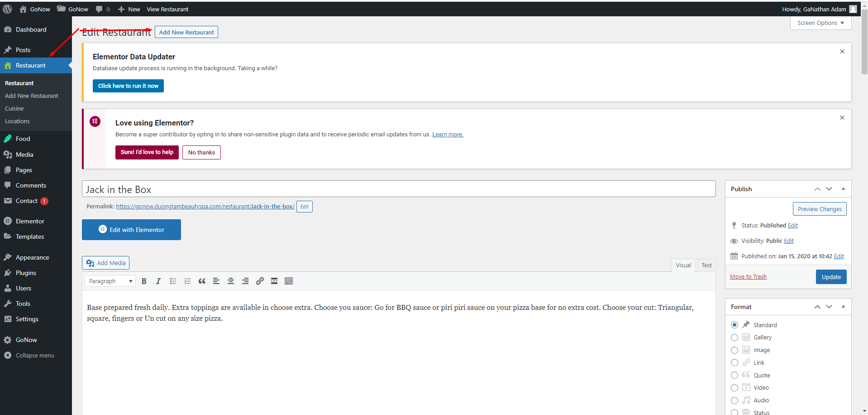868x415 pixels.
Task: Click the No thanks button
Action: point(201,153)
